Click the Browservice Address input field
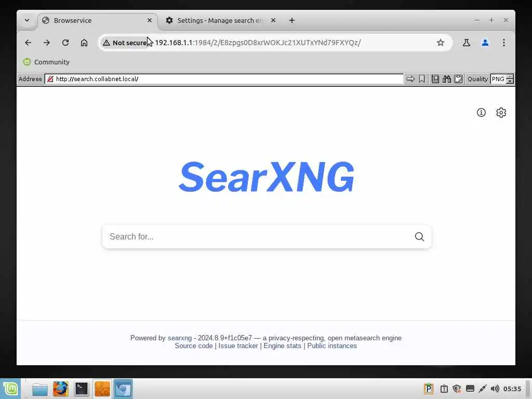This screenshot has width=532, height=399. [x=224, y=79]
